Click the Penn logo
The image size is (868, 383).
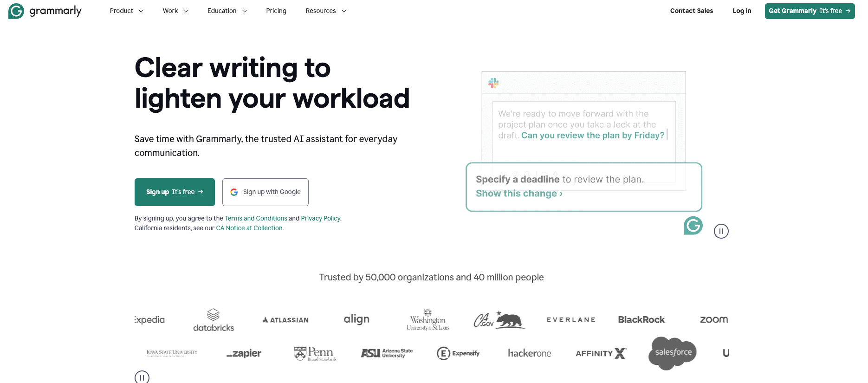tap(315, 354)
